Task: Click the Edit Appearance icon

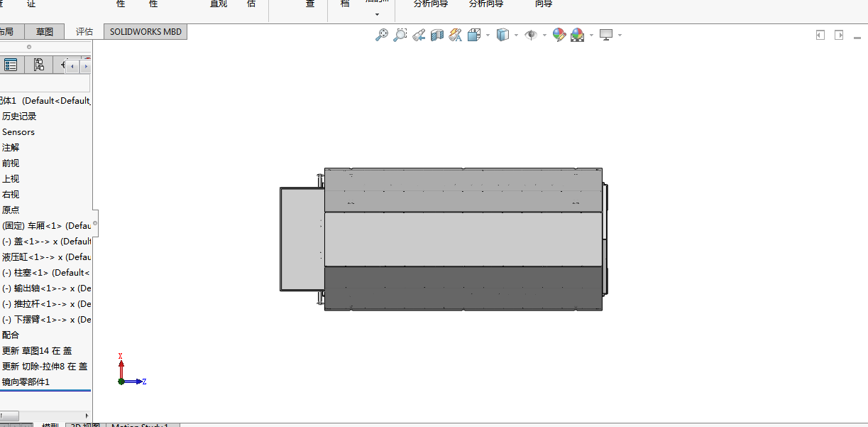Action: (559, 35)
